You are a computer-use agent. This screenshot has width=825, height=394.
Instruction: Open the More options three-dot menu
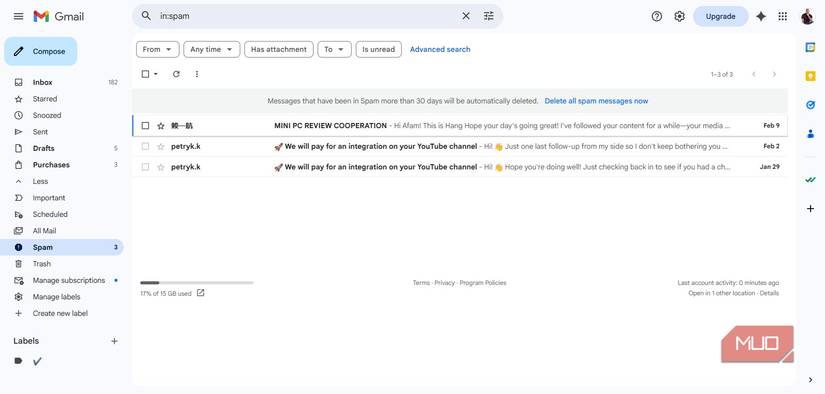[197, 74]
